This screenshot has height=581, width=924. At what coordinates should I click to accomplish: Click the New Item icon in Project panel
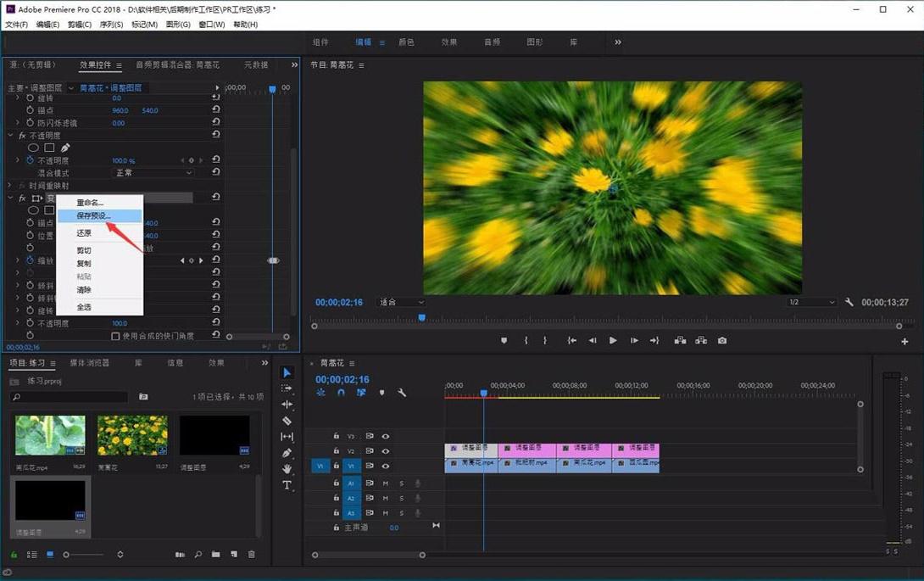(x=233, y=555)
